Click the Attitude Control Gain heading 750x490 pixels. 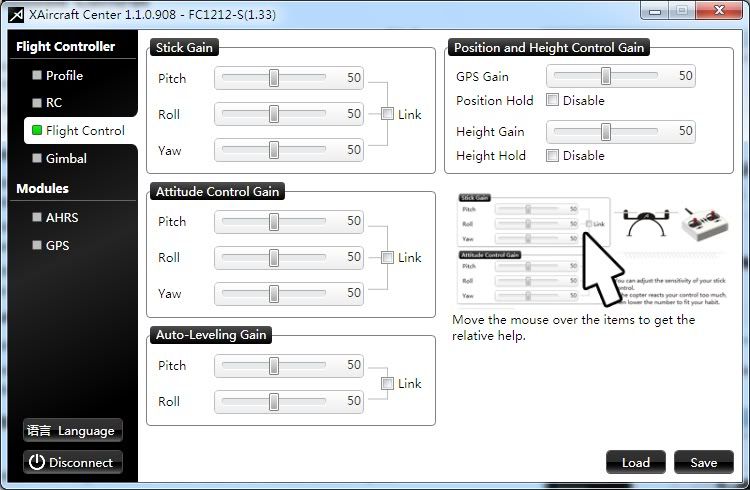(x=217, y=191)
